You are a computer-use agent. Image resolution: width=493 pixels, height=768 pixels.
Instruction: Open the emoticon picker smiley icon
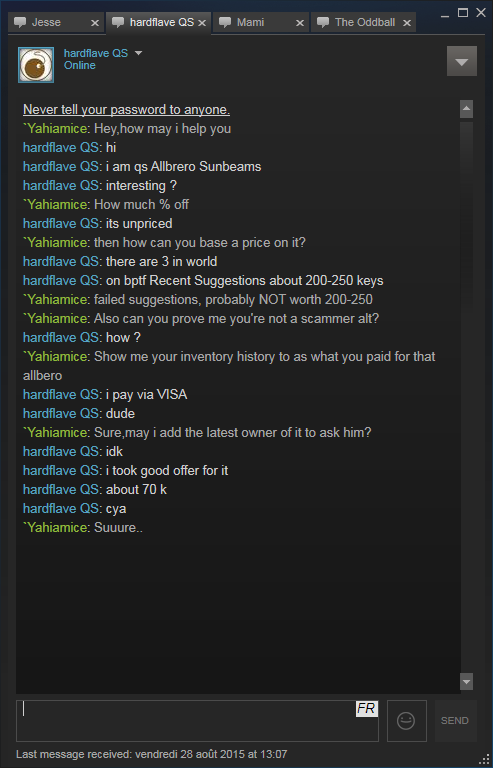[x=406, y=720]
